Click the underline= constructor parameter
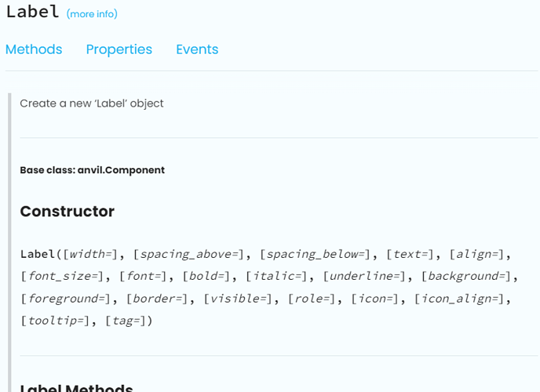540x392 pixels. pyautogui.click(x=365, y=276)
